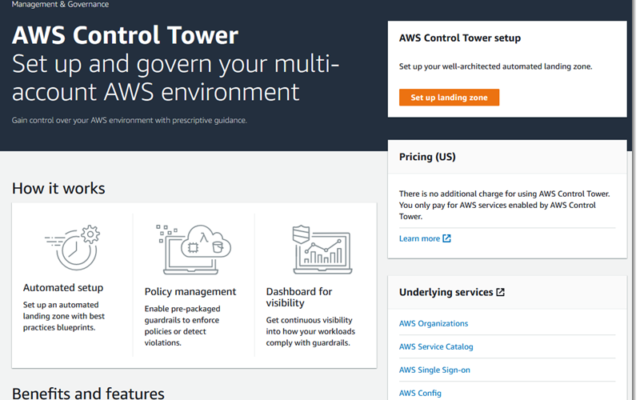This screenshot has height=400, width=640.
Task: Click 'Set up an automated landing zone' text
Action: tap(64, 316)
